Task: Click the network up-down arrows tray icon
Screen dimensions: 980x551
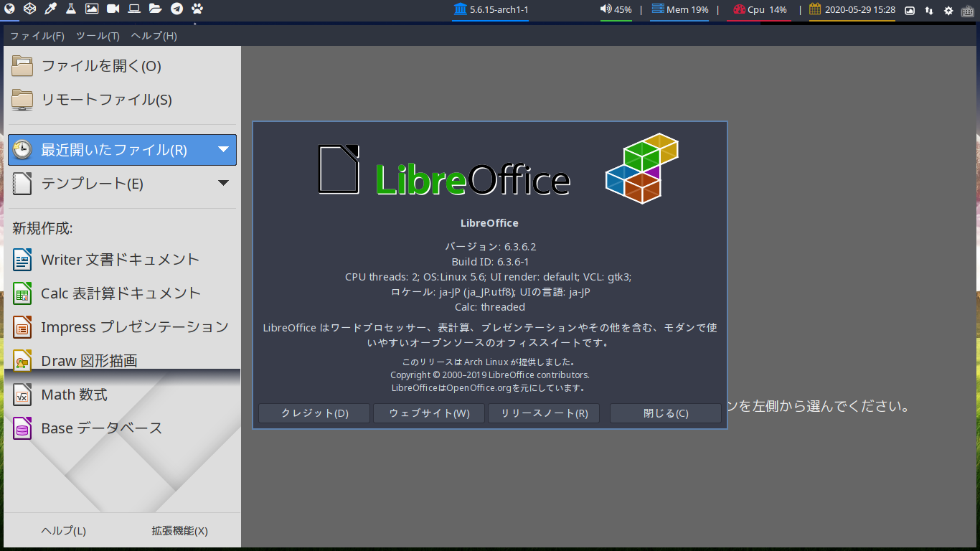Action: (929, 10)
